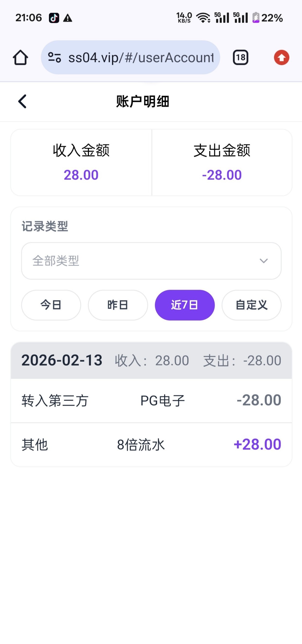Tap the 支出金额 expense summary card

point(222,163)
